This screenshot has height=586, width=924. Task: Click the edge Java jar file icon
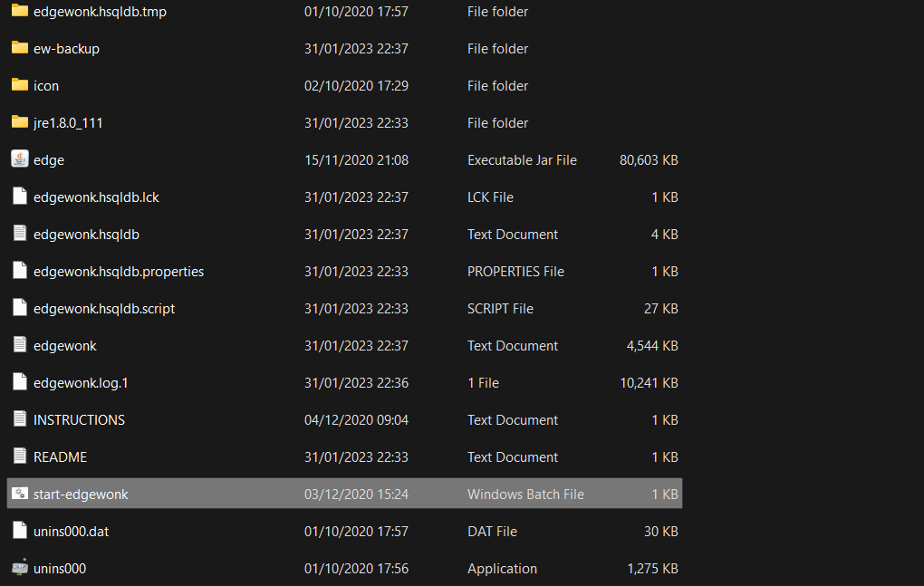pos(20,159)
